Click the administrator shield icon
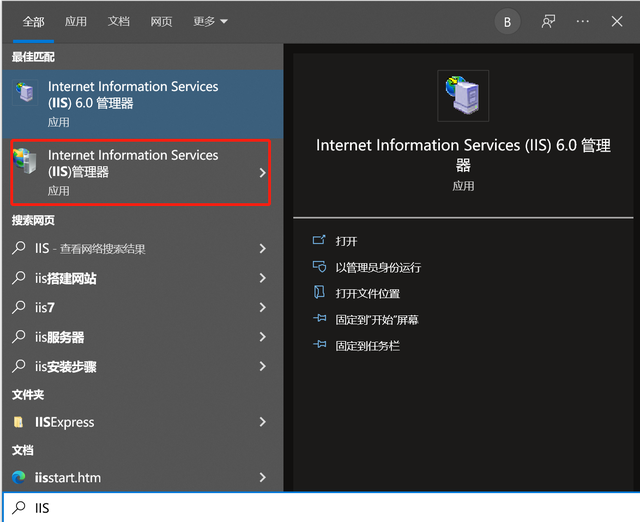 click(x=319, y=267)
